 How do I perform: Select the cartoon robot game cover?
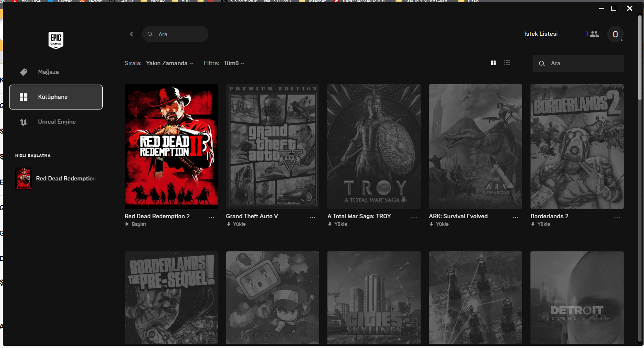[x=273, y=298]
